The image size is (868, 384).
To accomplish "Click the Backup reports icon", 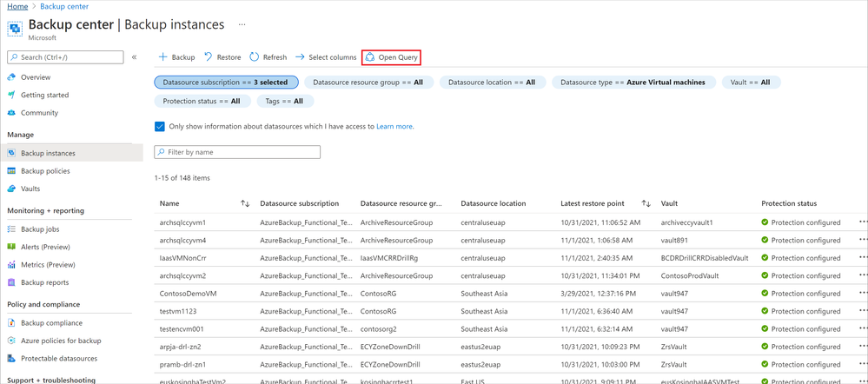I will pos(11,282).
